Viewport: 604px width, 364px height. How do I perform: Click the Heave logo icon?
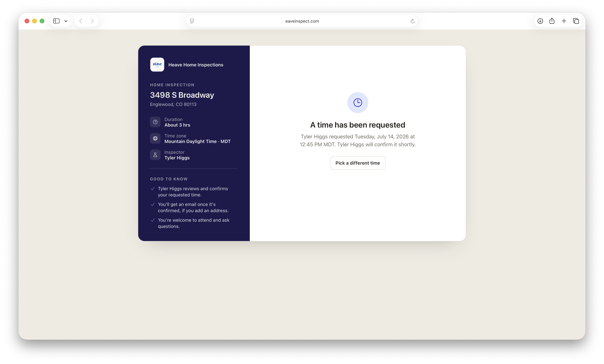[x=157, y=65]
